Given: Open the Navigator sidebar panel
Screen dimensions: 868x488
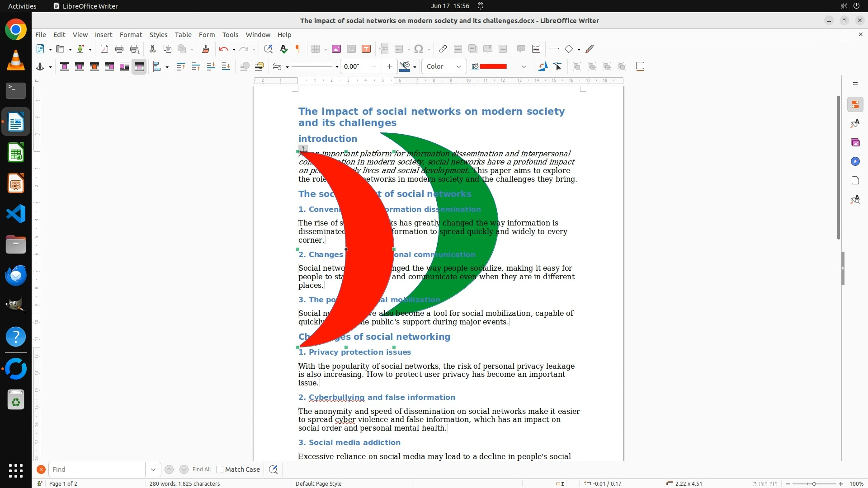Looking at the screenshot, I should (x=855, y=161).
